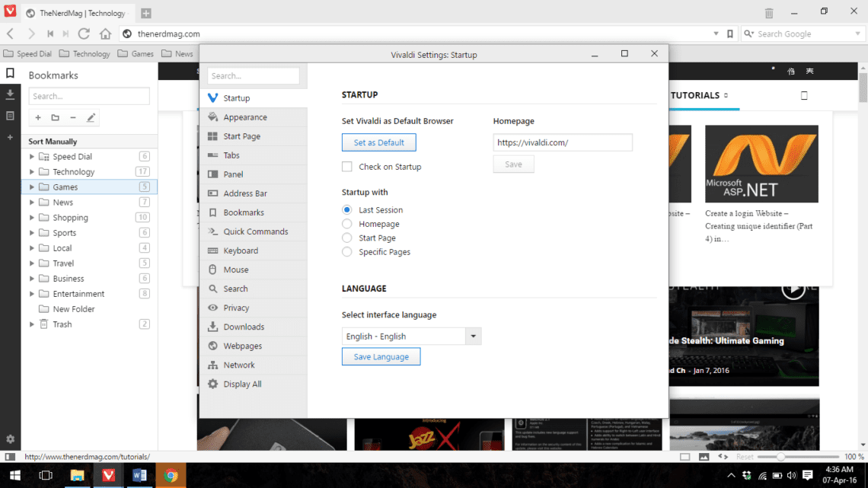The height and width of the screenshot is (488, 868).
Task: Click the Set as Default button
Action: (x=378, y=142)
